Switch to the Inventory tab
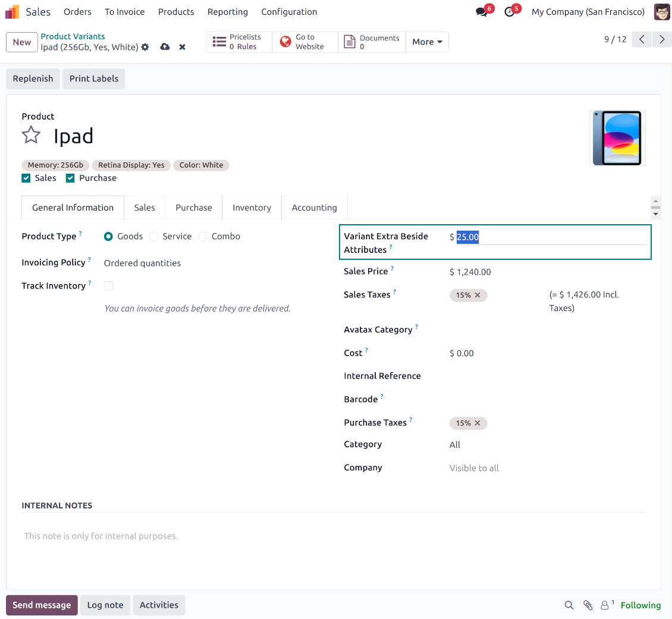The height and width of the screenshot is (619, 672). pos(252,208)
